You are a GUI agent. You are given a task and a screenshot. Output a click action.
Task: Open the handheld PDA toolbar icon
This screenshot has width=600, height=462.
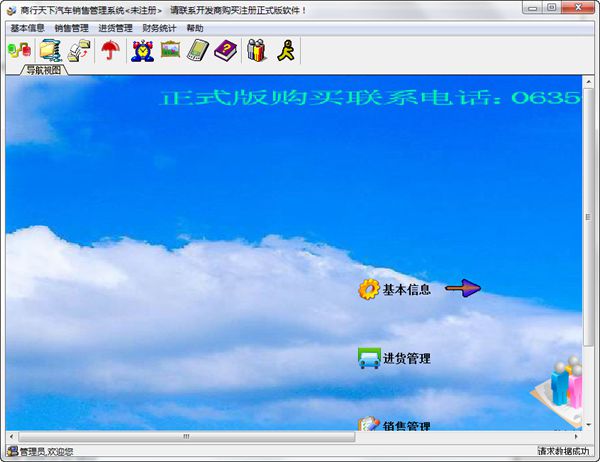click(198, 51)
